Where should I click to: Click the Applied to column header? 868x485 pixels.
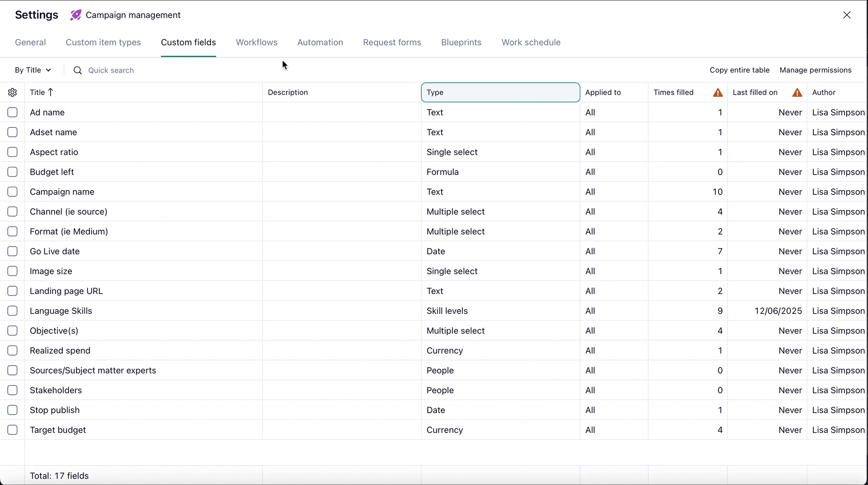[x=603, y=92]
